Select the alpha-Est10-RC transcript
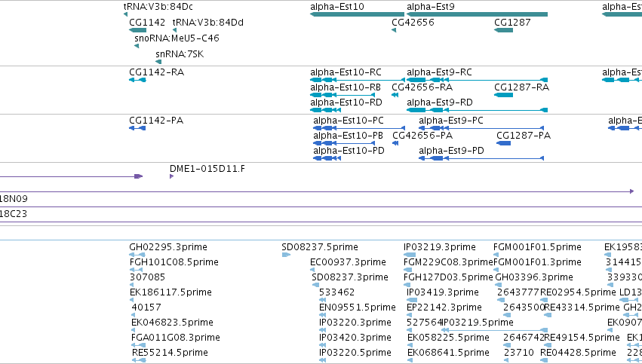Screen dimensions: 642x364 coord(346,72)
